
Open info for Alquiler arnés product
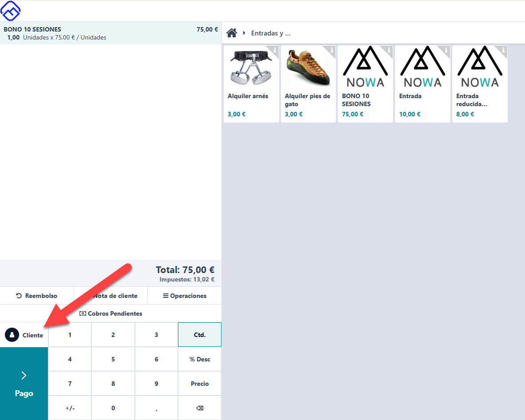click(275, 50)
